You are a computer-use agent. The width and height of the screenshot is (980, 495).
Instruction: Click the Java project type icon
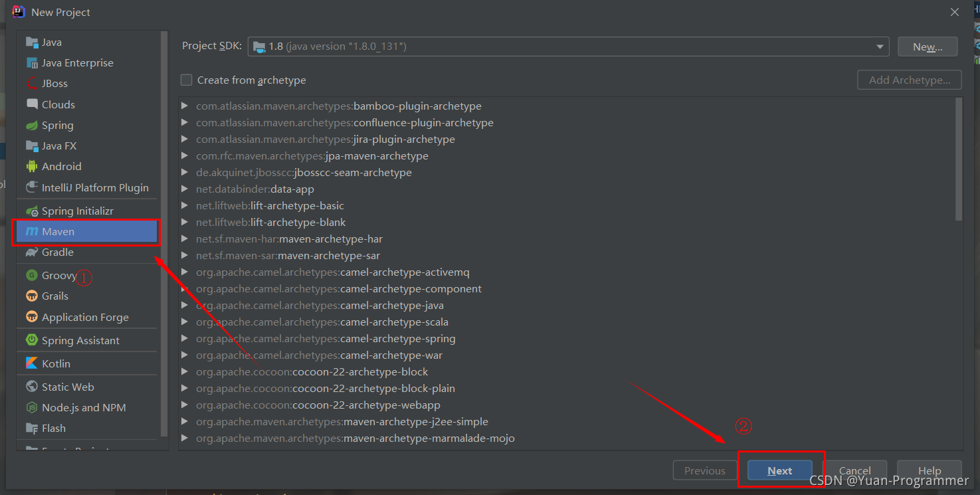point(32,43)
